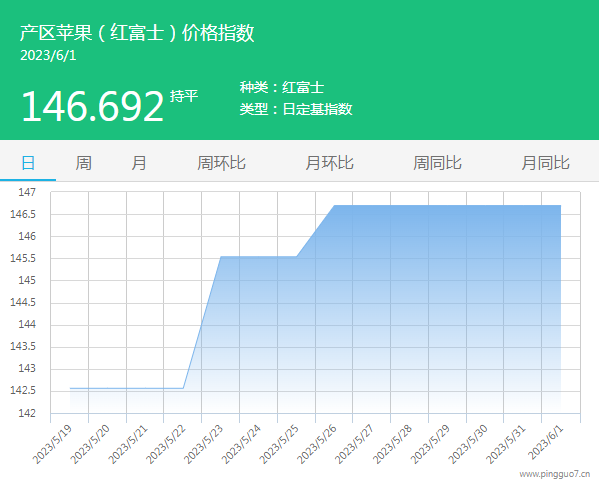Viewport: 599px width, 482px height.
Task: Select the 日 daily tab
Action: pyautogui.click(x=28, y=163)
